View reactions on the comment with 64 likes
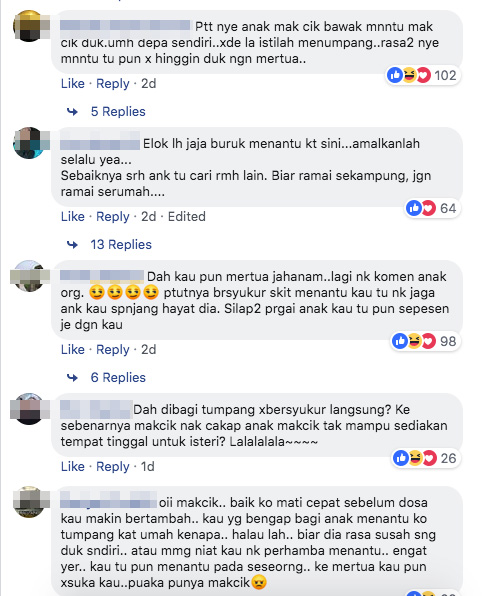Viewport: 496px width, 596px height. (x=432, y=208)
